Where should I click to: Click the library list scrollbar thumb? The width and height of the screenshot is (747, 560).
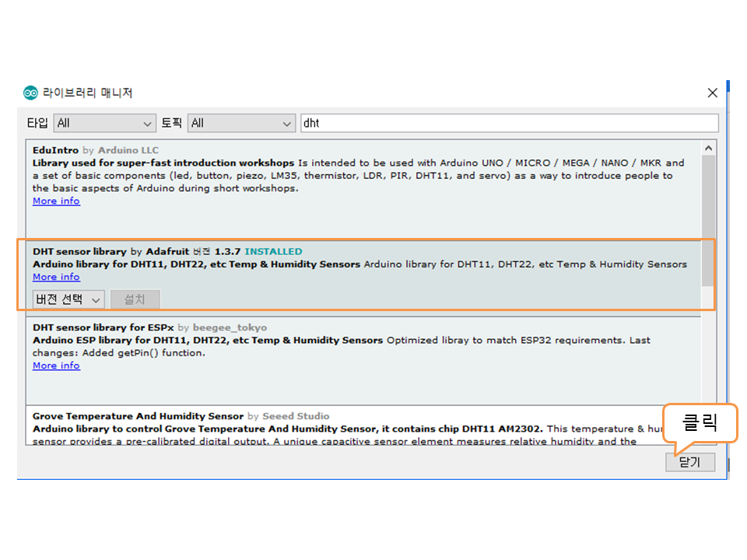(708, 221)
